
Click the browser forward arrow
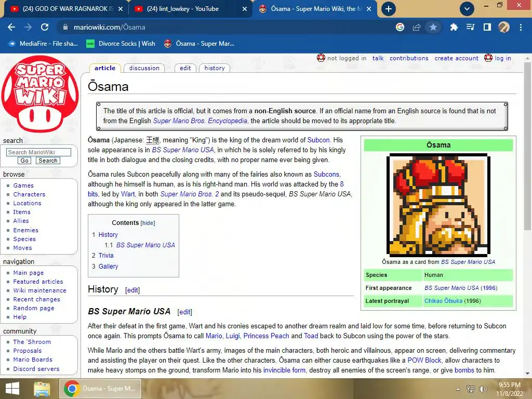(x=28, y=27)
